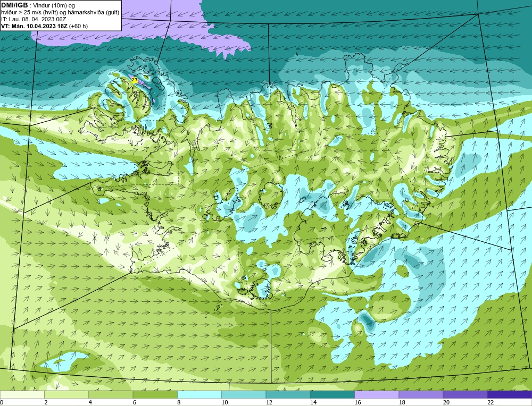The image size is (532, 406).
Task: Select the 18-20 m/s purple legend swatch
Action: tap(421, 395)
